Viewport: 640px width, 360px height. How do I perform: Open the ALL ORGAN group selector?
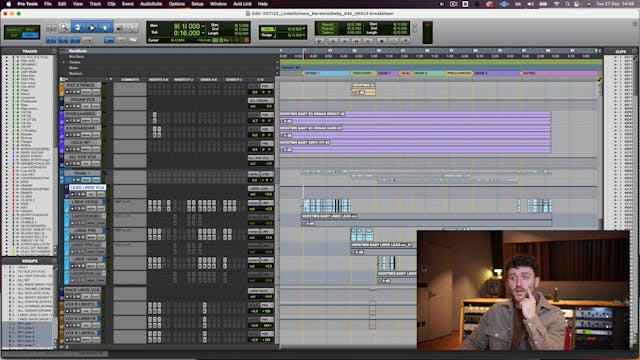[x=260, y=100]
